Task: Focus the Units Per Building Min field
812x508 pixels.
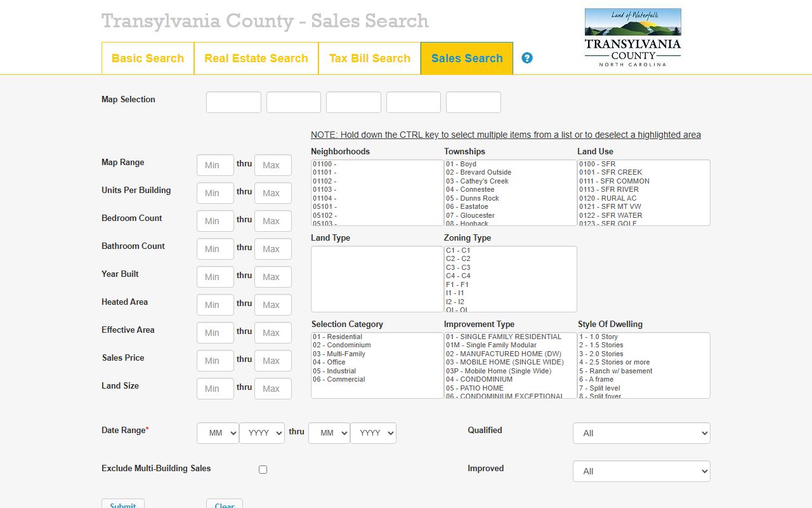Action: [x=215, y=193]
